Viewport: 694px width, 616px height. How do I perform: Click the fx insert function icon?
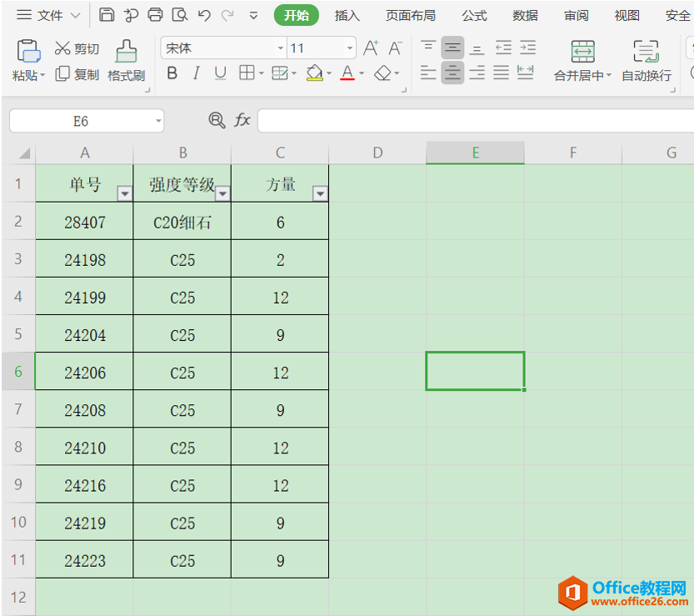pyautogui.click(x=242, y=120)
